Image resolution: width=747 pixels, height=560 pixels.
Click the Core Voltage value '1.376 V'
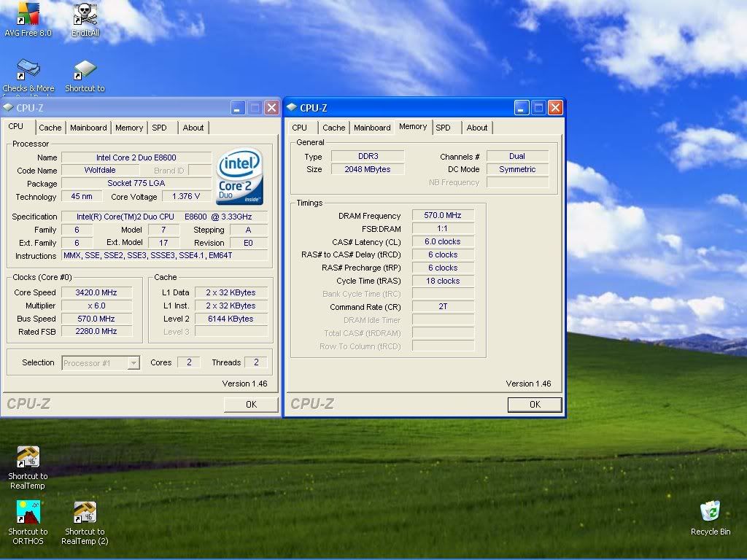click(x=186, y=196)
